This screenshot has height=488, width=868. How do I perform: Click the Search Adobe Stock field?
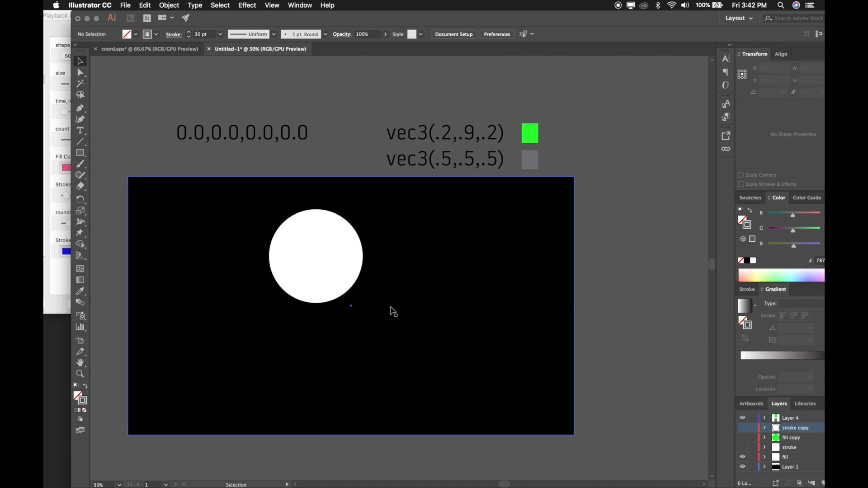pyautogui.click(x=798, y=18)
